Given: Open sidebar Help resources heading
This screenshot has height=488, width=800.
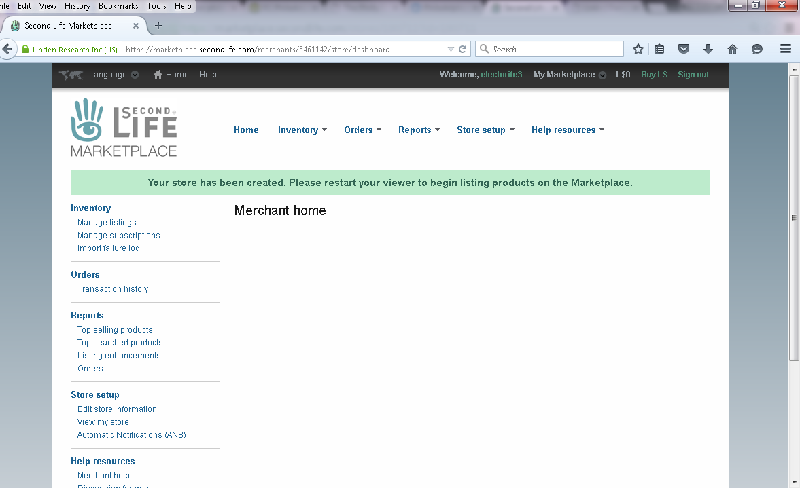Looking at the screenshot, I should 103,461.
